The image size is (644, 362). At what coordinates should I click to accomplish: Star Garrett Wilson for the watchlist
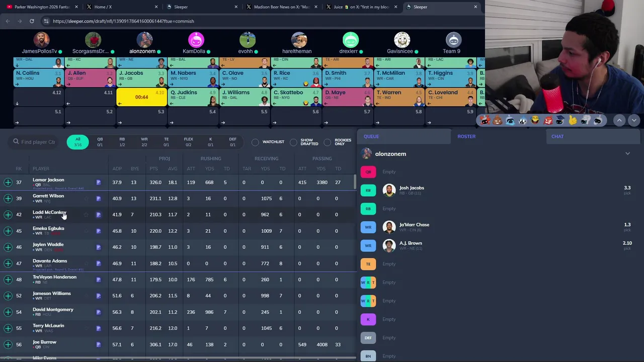(x=86, y=199)
